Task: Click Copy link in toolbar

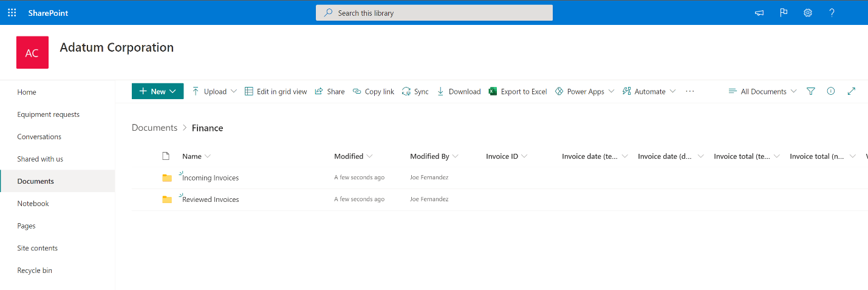Action: tap(374, 91)
